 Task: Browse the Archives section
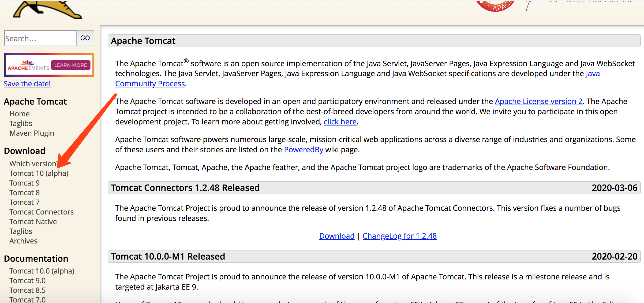(23, 241)
